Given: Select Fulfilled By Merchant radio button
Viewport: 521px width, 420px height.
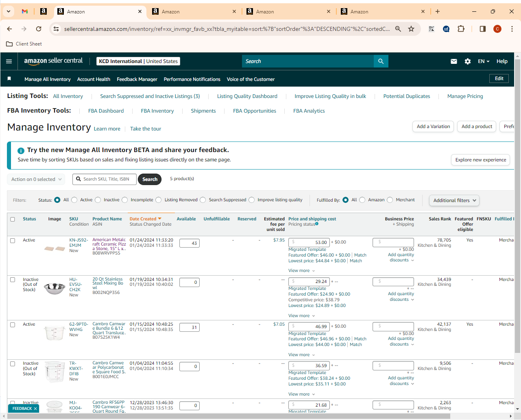Looking at the screenshot, I should click(390, 200).
